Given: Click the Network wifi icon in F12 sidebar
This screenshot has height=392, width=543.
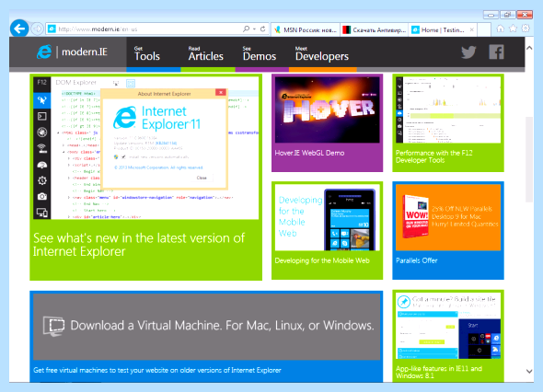Looking at the screenshot, I should click(x=42, y=148).
